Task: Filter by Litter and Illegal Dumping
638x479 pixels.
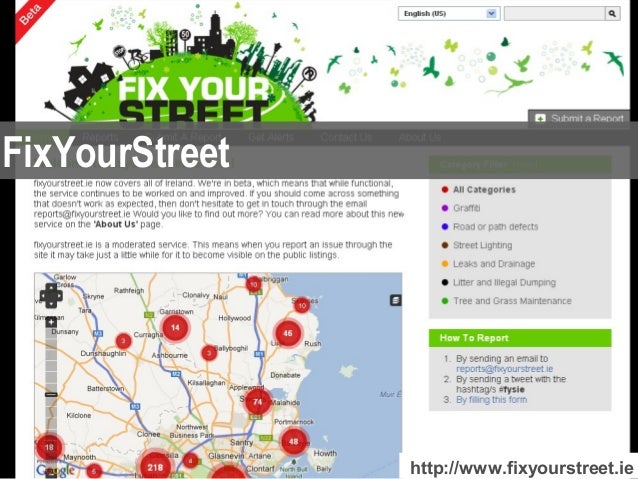Action: pos(504,282)
